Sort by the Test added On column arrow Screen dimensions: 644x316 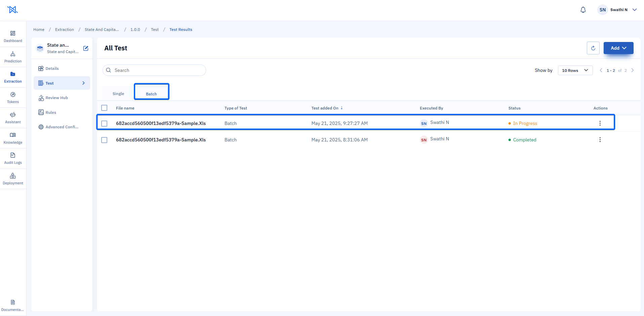coord(342,108)
